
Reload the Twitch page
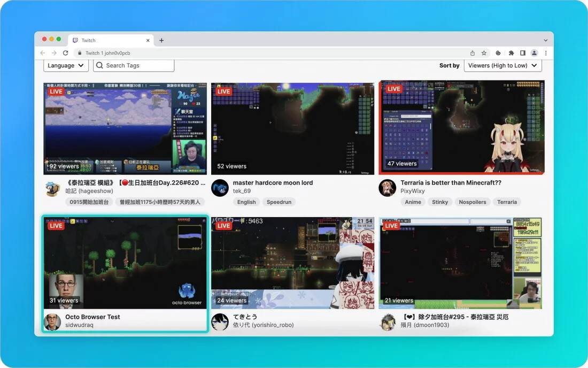tap(66, 53)
